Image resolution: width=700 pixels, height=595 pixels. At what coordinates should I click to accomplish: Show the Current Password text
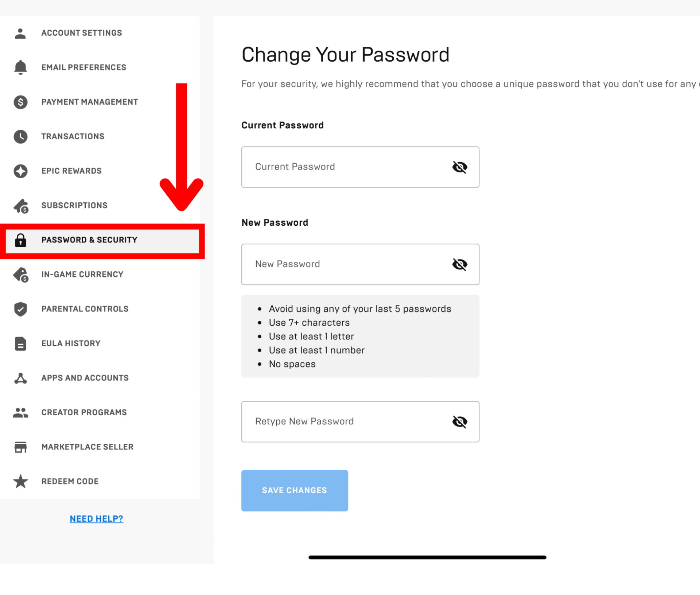459,167
